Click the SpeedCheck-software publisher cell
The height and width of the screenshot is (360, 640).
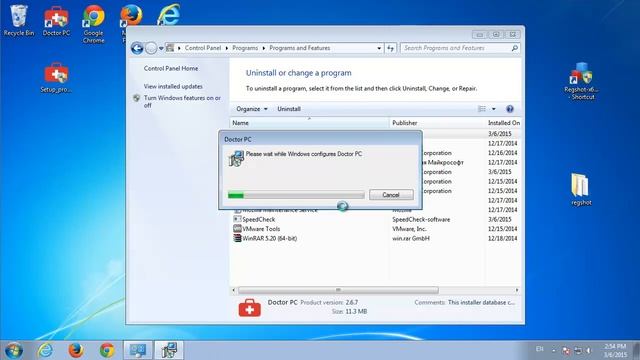point(421,219)
